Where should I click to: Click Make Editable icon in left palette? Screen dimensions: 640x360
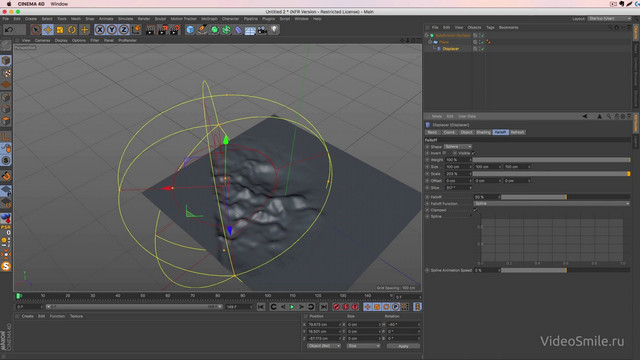[x=6, y=45]
